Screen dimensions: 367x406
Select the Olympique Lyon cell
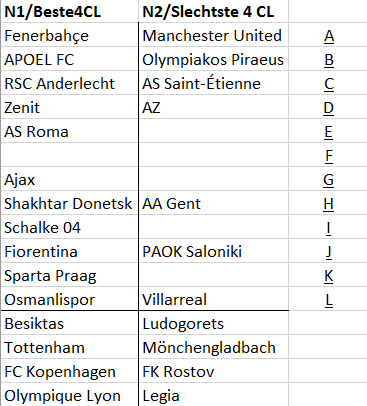(x=70, y=395)
